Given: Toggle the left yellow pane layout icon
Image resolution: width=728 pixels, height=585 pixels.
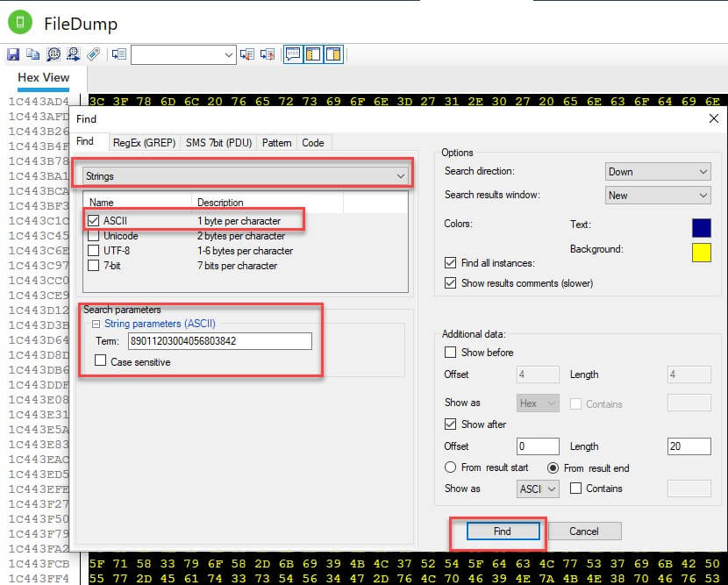Looking at the screenshot, I should [313, 54].
